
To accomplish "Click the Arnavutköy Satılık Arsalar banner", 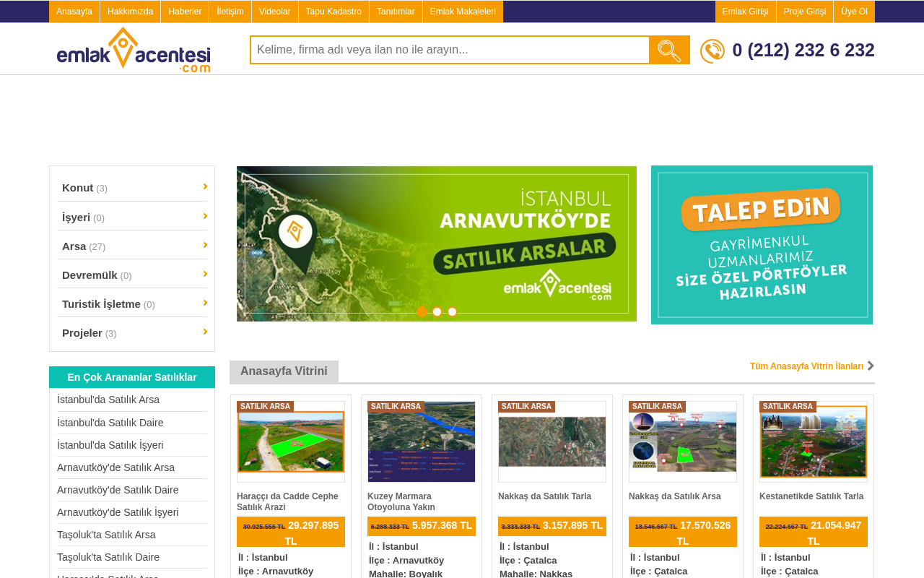I will [437, 244].
